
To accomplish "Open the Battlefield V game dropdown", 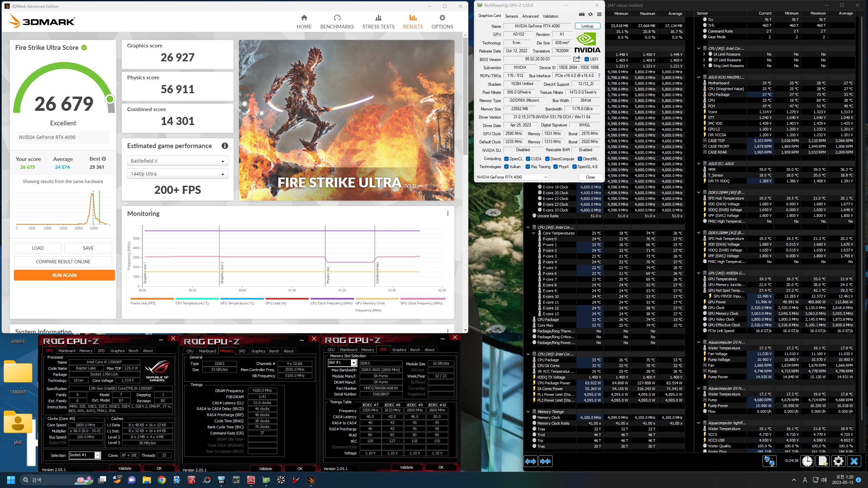I will point(177,161).
